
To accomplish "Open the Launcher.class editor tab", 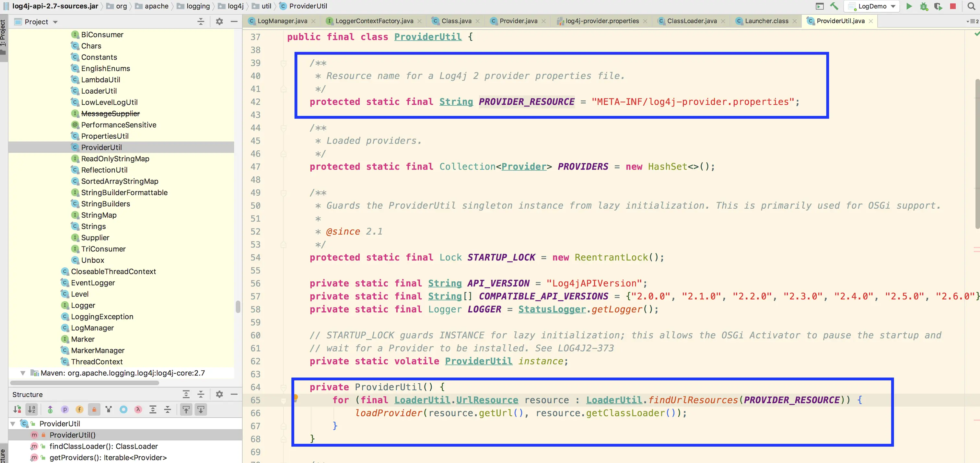I will [x=766, y=21].
